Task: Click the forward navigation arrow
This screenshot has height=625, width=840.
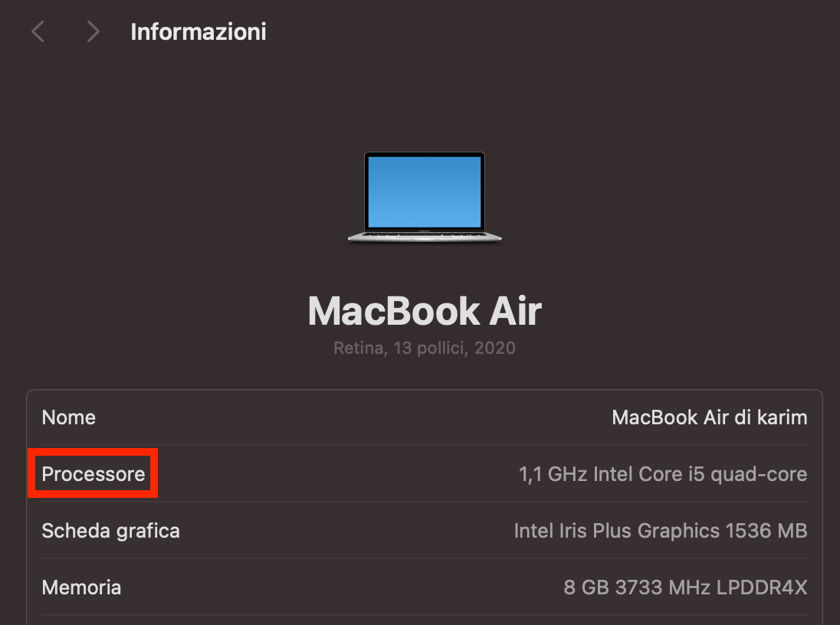Action: click(92, 31)
